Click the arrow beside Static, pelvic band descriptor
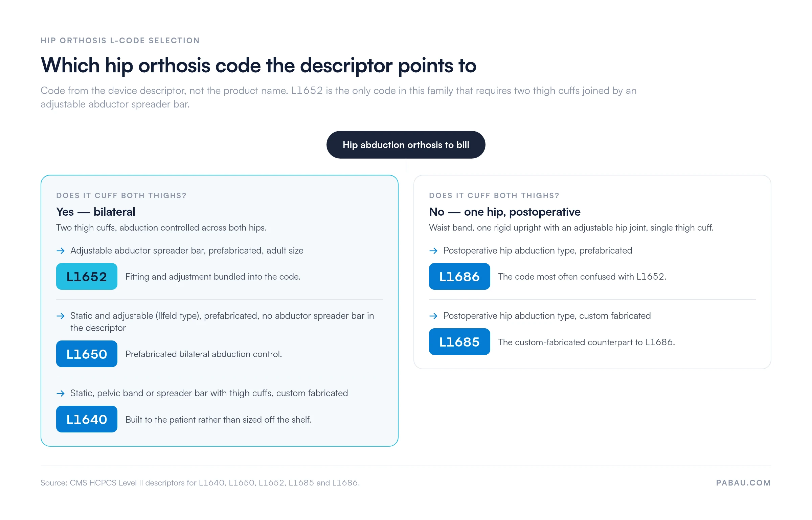This screenshot has width=812, height=520. 61,394
